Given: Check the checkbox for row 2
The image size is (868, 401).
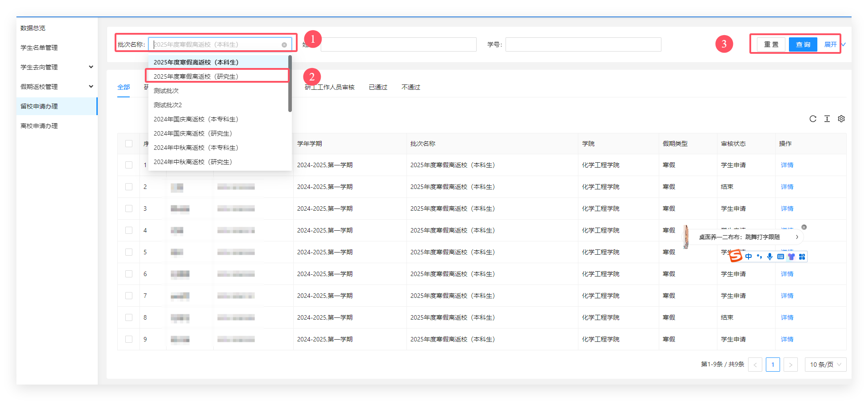Looking at the screenshot, I should (129, 187).
